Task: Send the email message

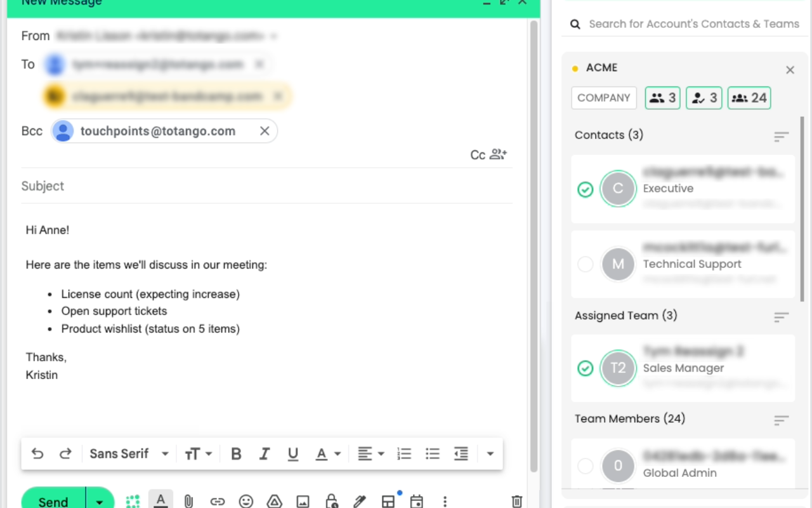Action: click(53, 500)
